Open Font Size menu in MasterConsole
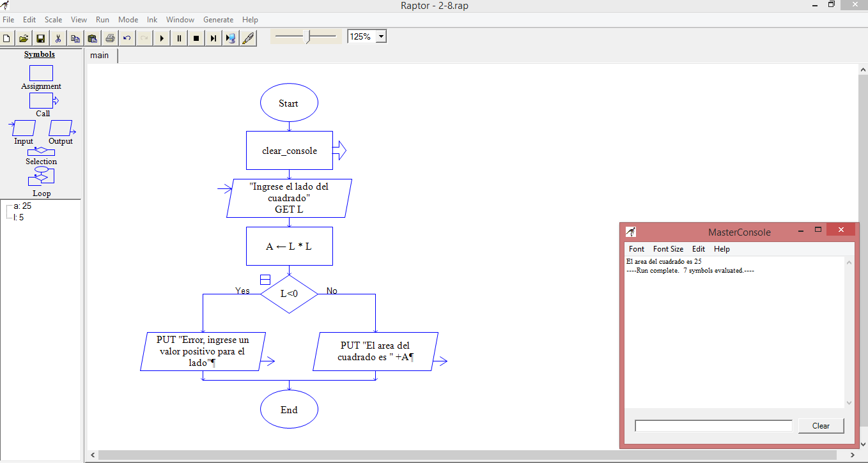This screenshot has width=868, height=463. click(x=669, y=249)
